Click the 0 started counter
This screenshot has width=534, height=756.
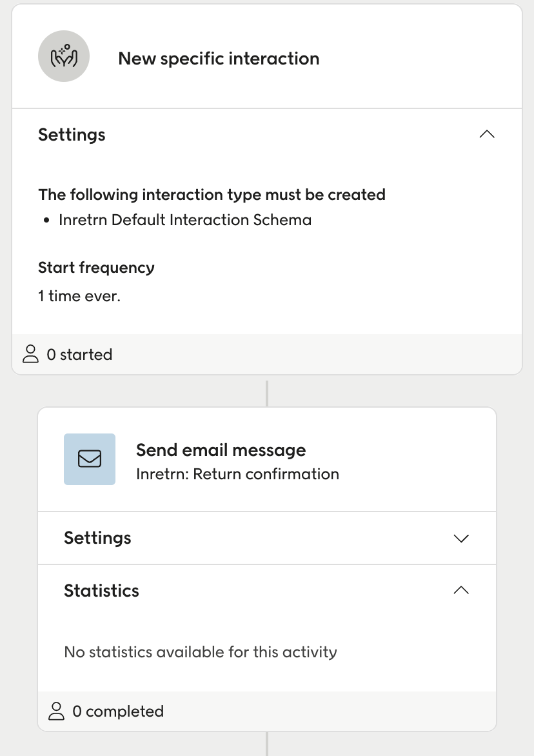coord(80,353)
